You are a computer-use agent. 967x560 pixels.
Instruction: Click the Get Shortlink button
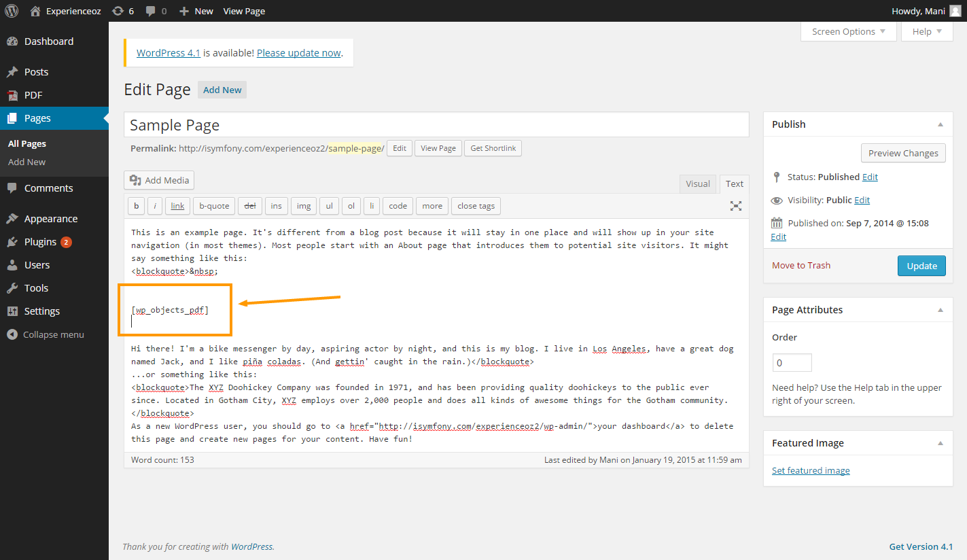[x=493, y=148]
